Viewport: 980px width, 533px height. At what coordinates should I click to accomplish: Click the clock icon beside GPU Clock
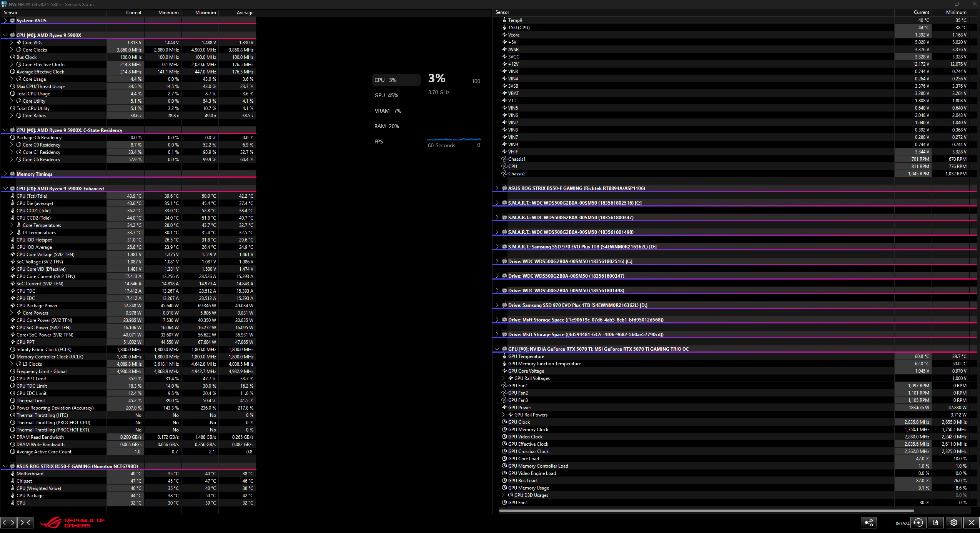(x=504, y=422)
